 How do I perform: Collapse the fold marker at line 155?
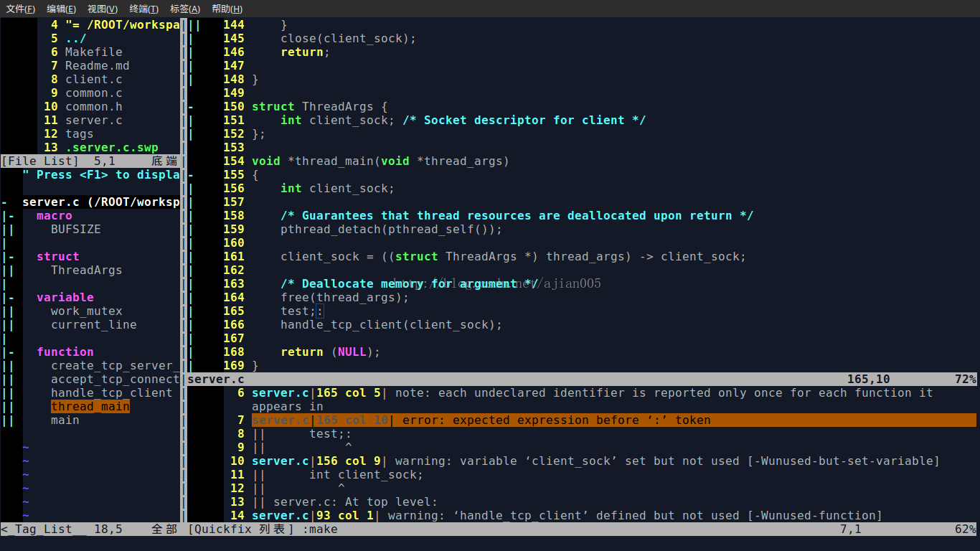click(x=191, y=175)
